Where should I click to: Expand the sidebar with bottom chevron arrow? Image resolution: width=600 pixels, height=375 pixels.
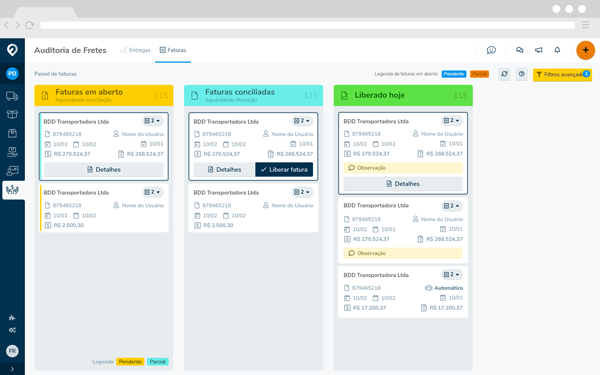[12, 369]
